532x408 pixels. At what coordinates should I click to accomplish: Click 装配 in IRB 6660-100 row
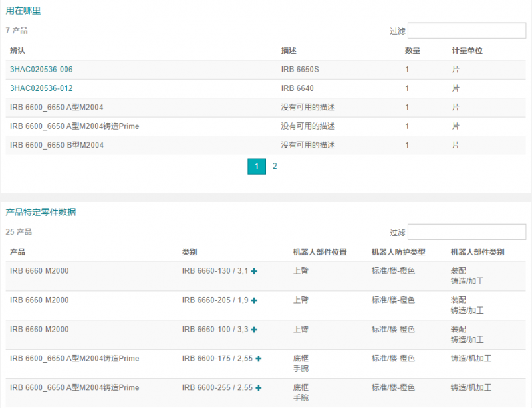(458, 330)
